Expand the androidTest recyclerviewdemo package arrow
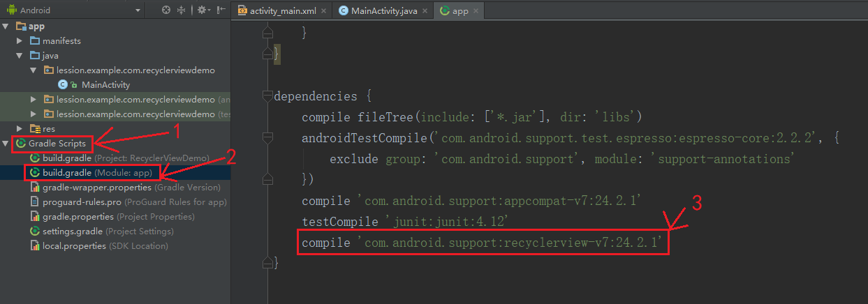Image resolution: width=868 pixels, height=304 pixels. tap(34, 99)
